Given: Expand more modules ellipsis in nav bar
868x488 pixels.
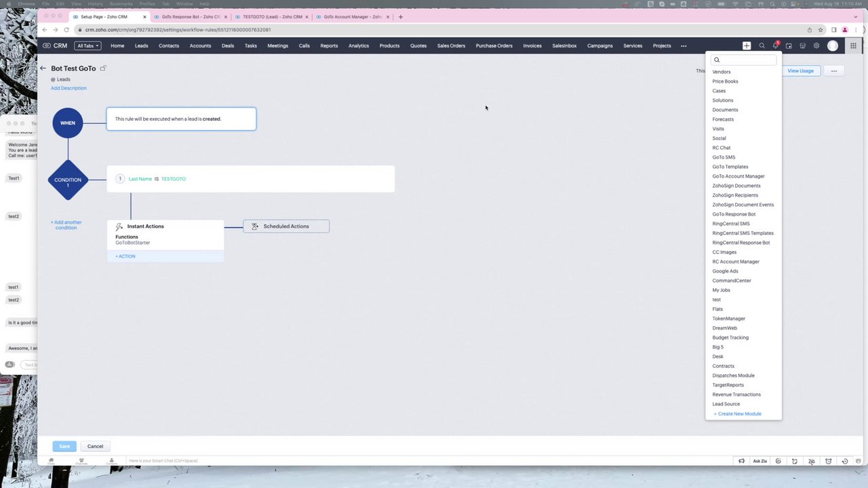Looking at the screenshot, I should click(684, 45).
